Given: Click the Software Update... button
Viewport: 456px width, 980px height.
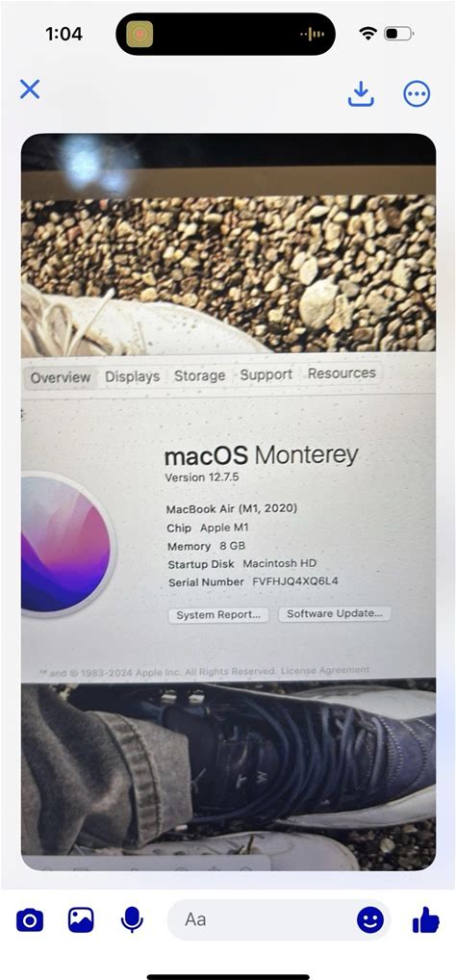Looking at the screenshot, I should (334, 614).
